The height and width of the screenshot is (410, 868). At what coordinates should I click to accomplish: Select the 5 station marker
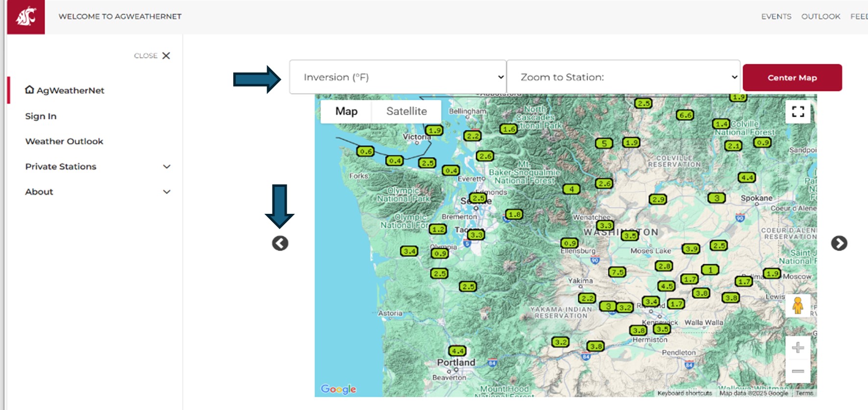[x=604, y=144]
